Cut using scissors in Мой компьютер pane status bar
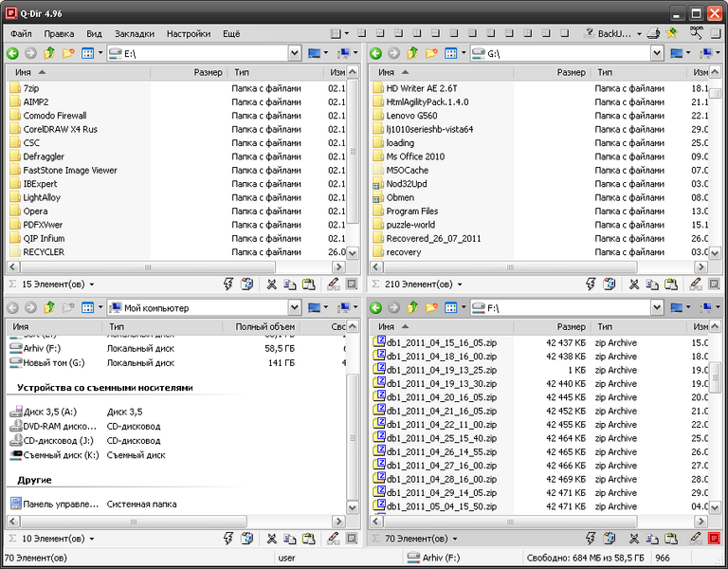Viewport: 728px width, 569px height. point(272,539)
